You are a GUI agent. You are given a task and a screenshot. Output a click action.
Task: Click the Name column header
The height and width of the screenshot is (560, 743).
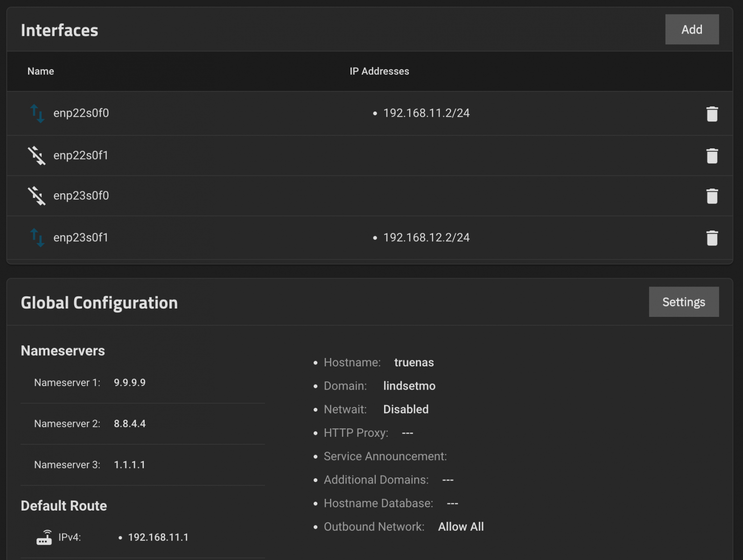41,71
